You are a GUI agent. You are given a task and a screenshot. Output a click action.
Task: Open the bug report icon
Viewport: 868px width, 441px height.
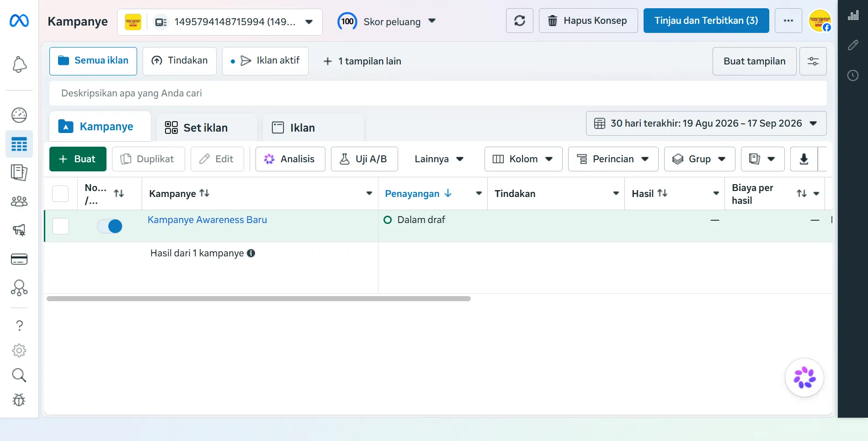(x=19, y=400)
